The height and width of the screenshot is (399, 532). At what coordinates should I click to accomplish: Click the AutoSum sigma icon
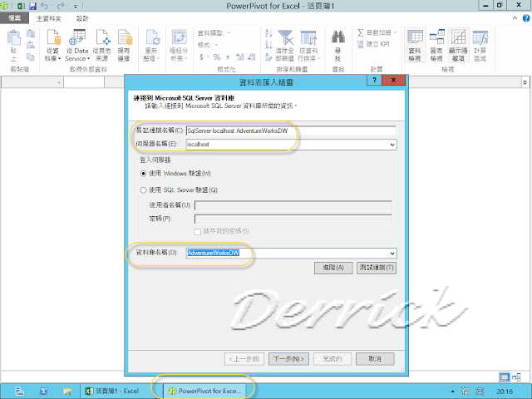click(x=360, y=32)
